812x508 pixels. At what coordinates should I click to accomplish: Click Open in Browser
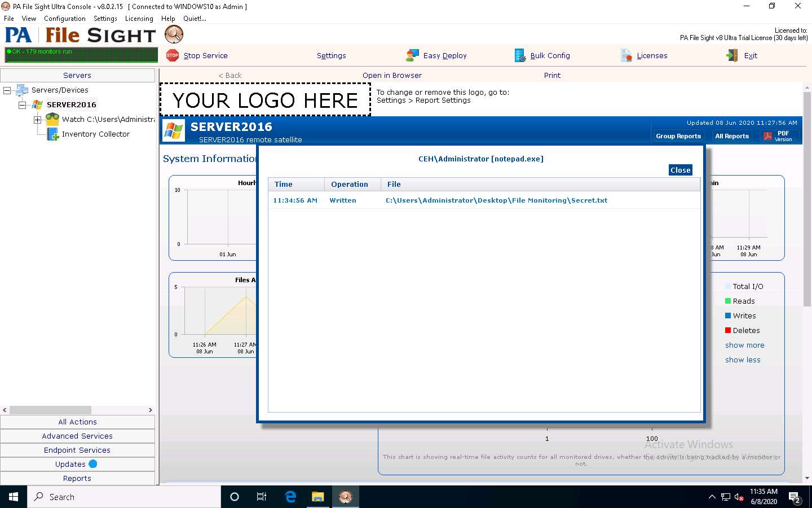coord(392,75)
